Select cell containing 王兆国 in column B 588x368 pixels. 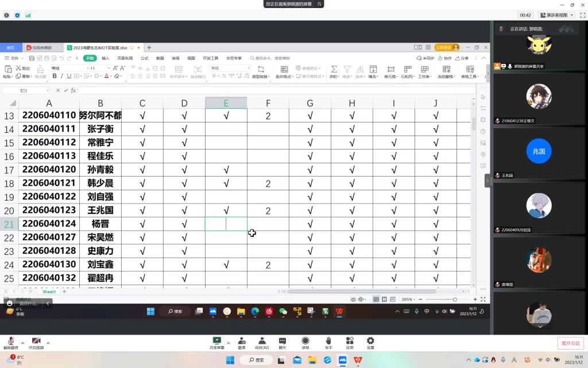[100, 210]
